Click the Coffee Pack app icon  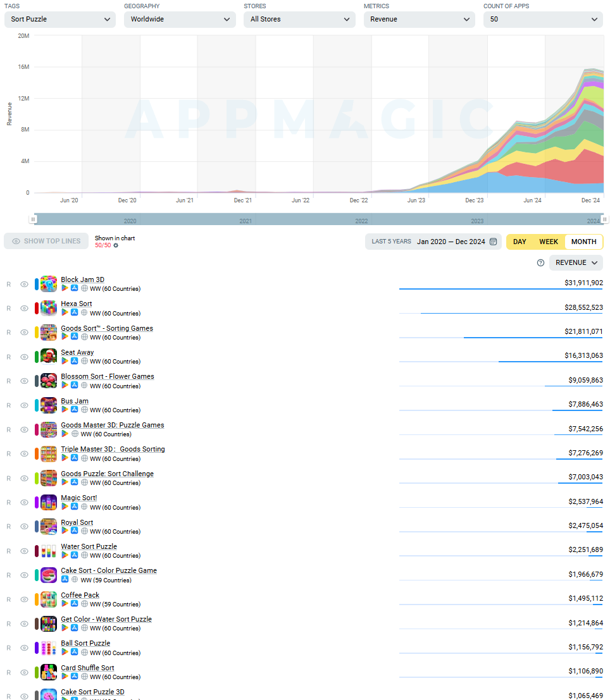point(49,599)
